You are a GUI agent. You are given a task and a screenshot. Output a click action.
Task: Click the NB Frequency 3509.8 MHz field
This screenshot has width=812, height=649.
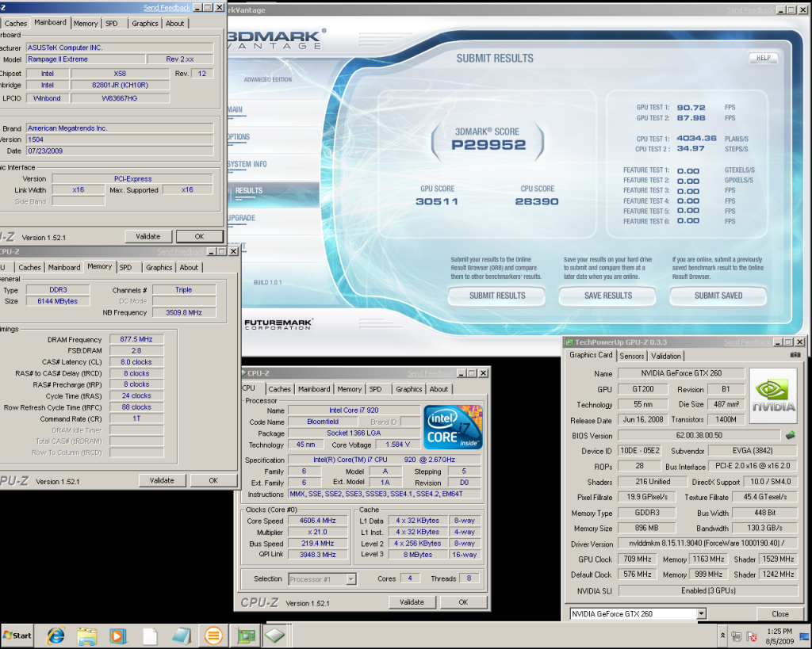click(184, 312)
